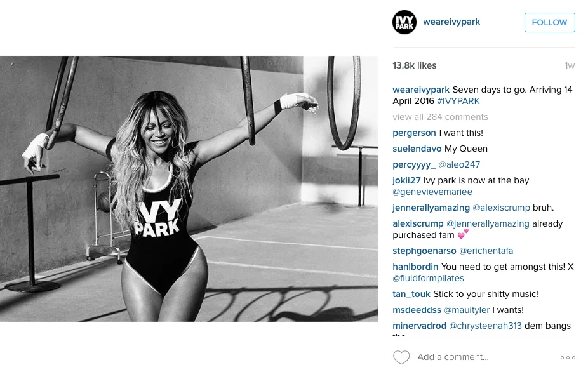This screenshot has width=588, height=379.
Task: Open weareivypark username in header
Action: 451,22
